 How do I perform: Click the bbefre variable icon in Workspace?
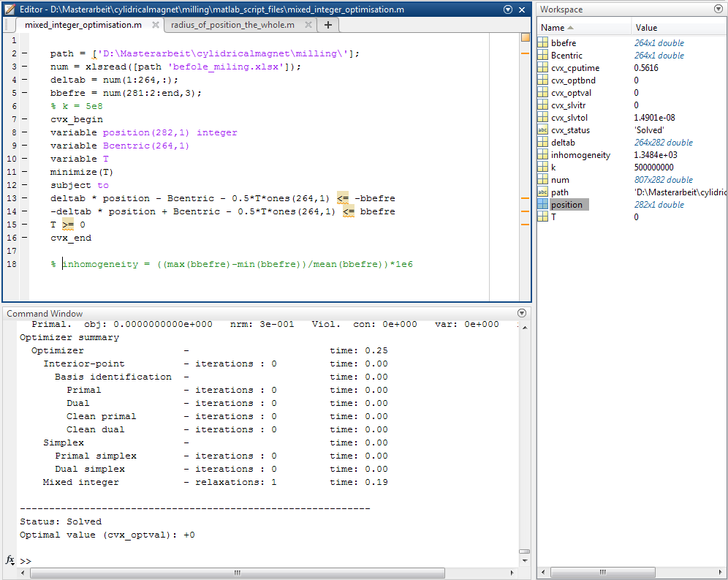click(x=543, y=42)
